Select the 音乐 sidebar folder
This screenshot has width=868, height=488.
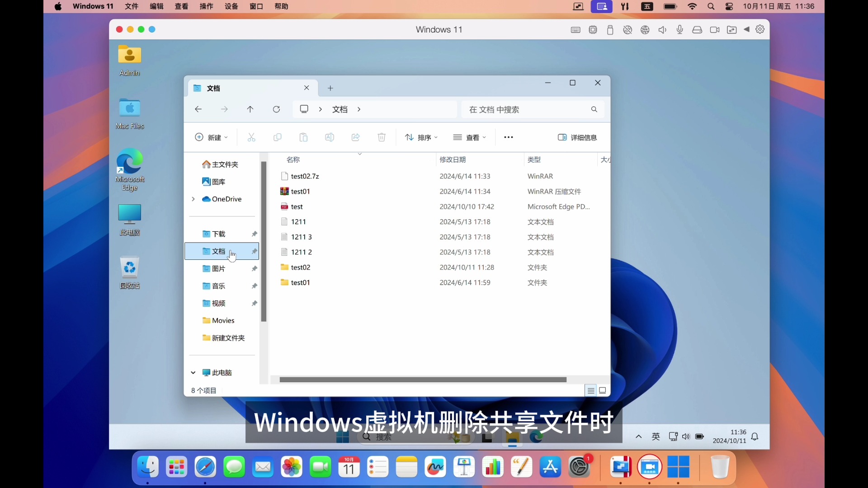pos(222,286)
